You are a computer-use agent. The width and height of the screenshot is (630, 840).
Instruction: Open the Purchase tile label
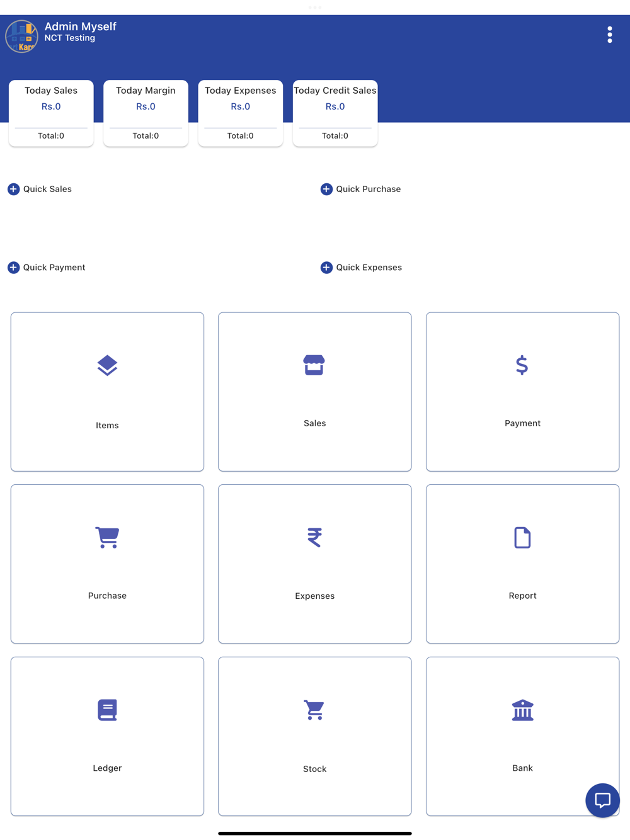[x=107, y=596]
